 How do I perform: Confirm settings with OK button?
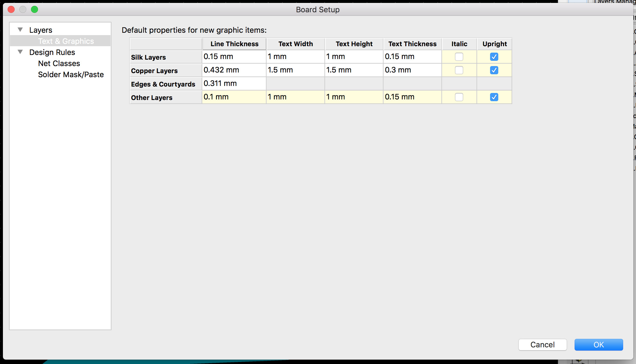pos(598,345)
